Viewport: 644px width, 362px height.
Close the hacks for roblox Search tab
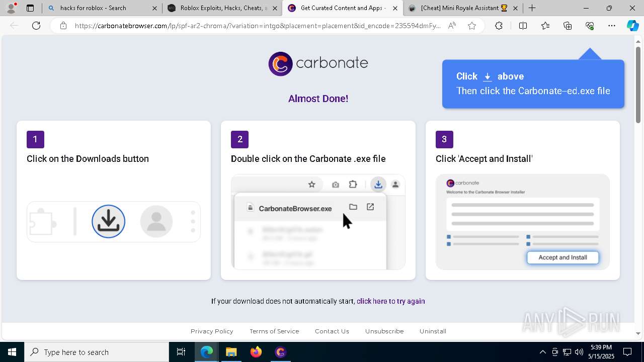pyautogui.click(x=154, y=8)
